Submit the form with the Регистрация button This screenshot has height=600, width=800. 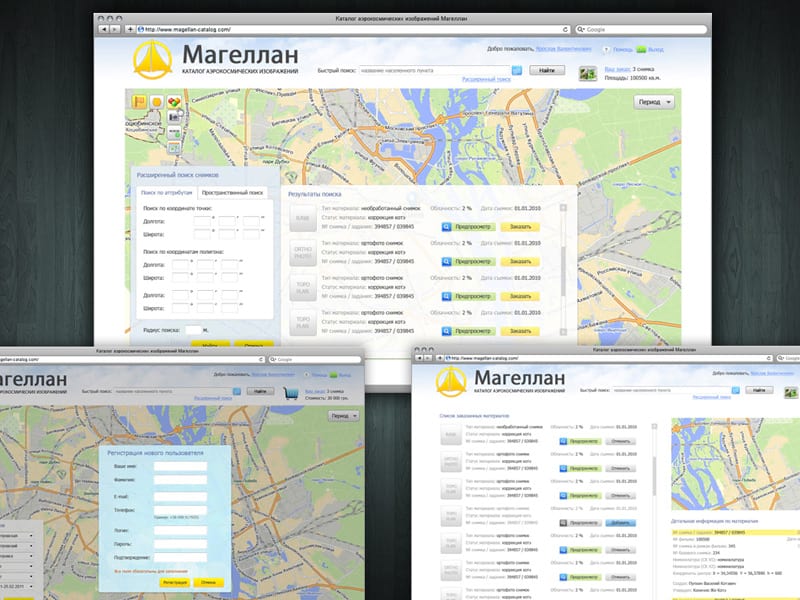(x=175, y=582)
